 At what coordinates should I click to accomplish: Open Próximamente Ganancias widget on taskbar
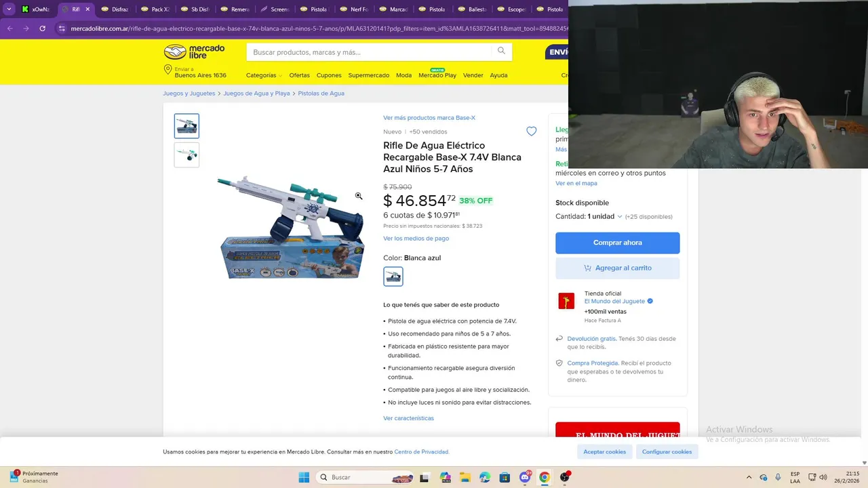(34, 477)
